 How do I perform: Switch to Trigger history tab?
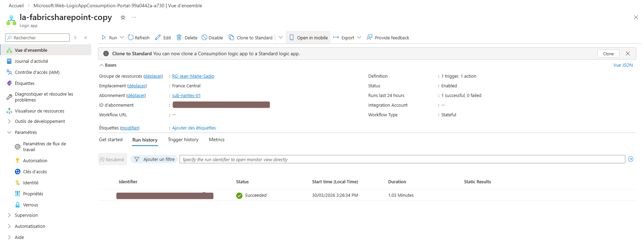(183, 139)
